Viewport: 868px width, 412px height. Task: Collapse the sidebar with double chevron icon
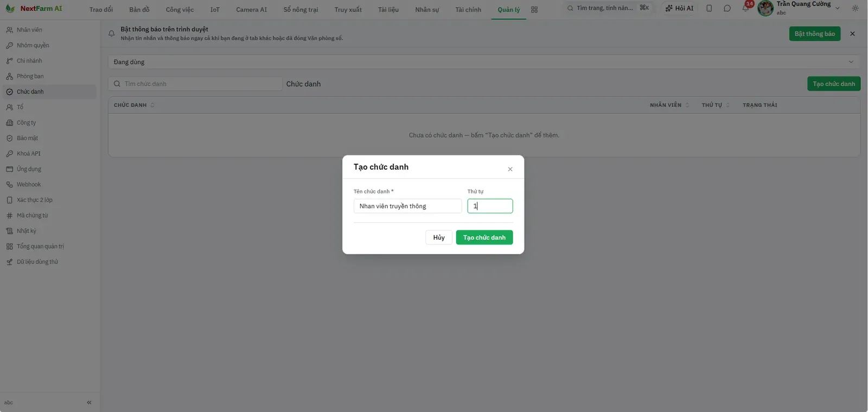click(89, 402)
